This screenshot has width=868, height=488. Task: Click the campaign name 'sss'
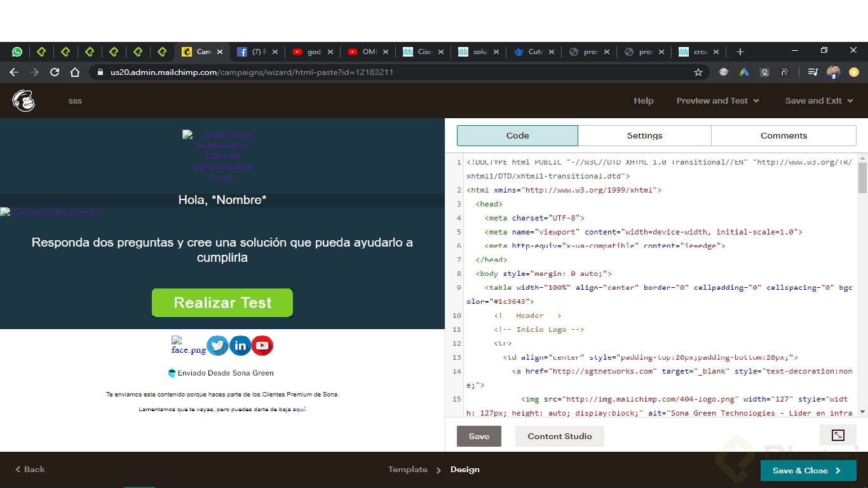click(x=75, y=100)
